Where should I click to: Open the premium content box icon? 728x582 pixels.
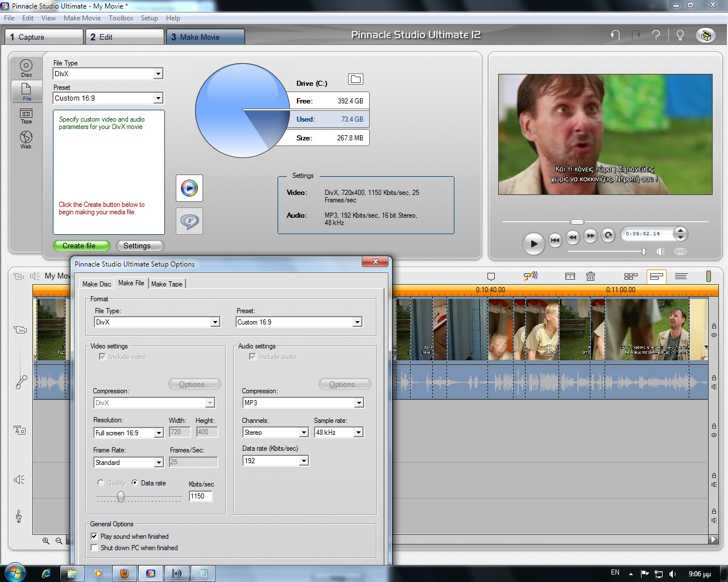pyautogui.click(x=706, y=35)
